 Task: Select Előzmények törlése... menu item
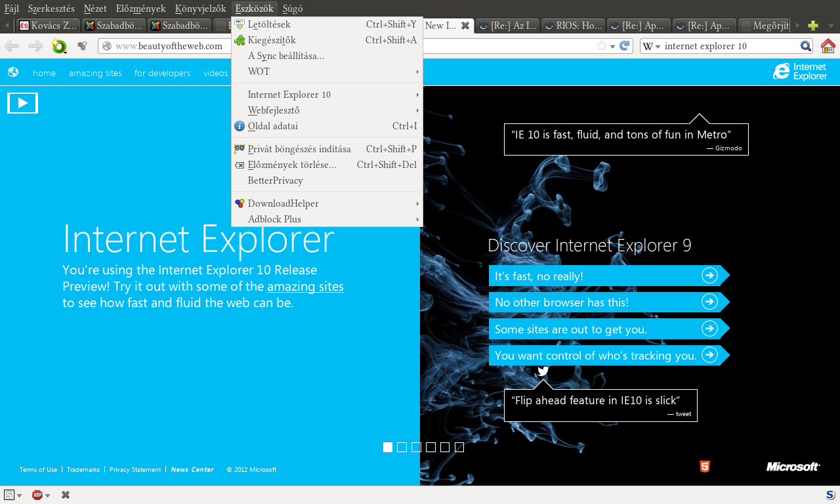point(327,165)
